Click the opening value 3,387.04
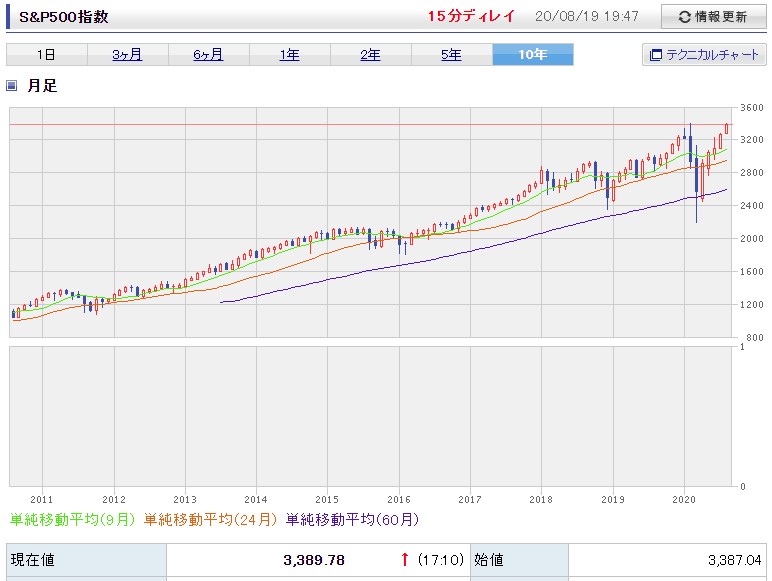 click(x=735, y=560)
